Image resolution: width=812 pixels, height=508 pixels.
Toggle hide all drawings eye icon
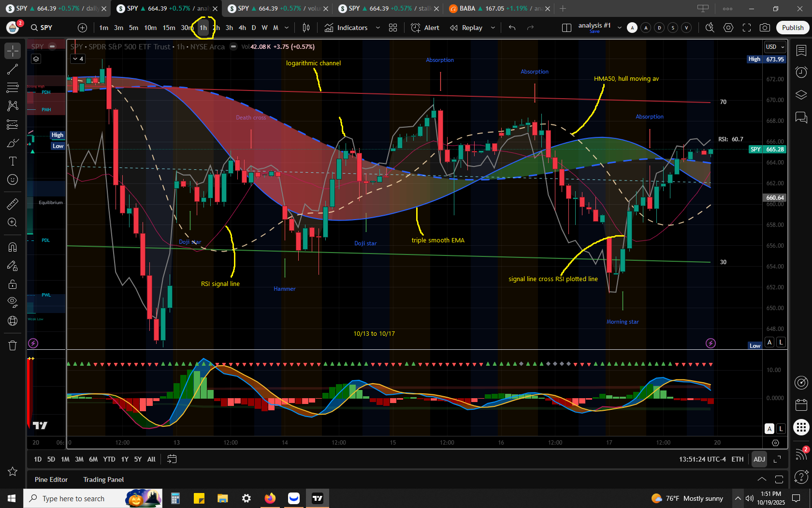pyautogui.click(x=13, y=302)
